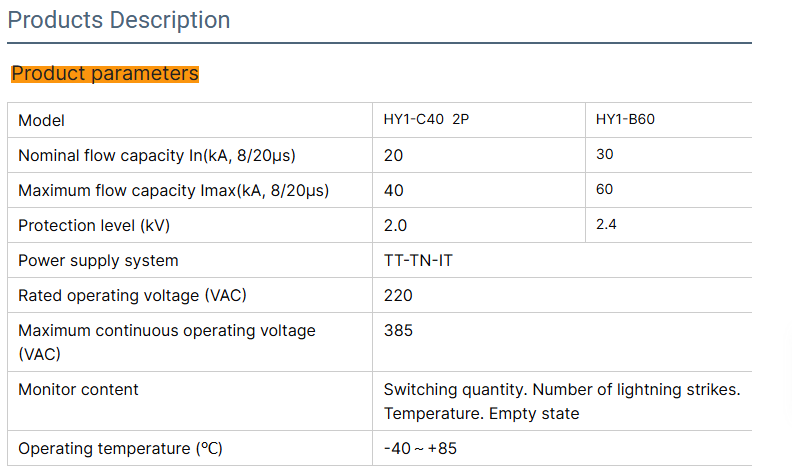The height and width of the screenshot is (475, 792).
Task: Click the maximum flow value 60
Action: [604, 189]
